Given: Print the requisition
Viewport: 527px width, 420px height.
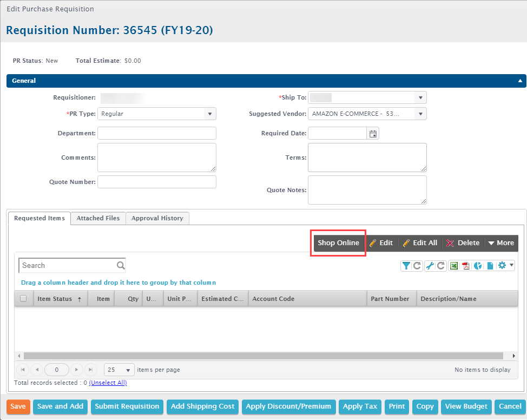Looking at the screenshot, I should pyautogui.click(x=397, y=406).
